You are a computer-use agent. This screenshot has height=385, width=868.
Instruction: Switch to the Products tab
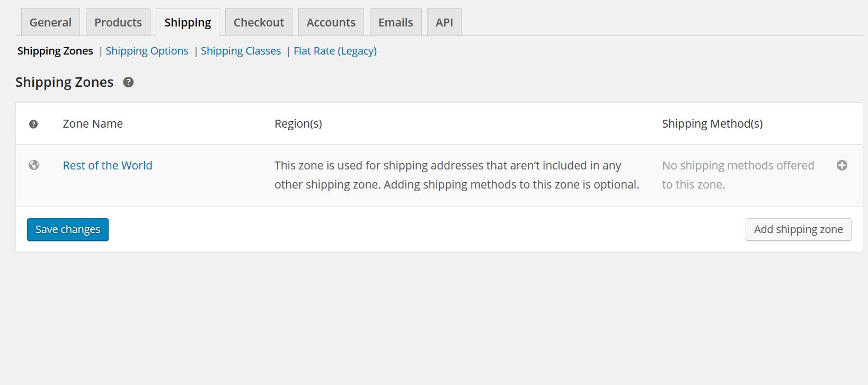[118, 22]
